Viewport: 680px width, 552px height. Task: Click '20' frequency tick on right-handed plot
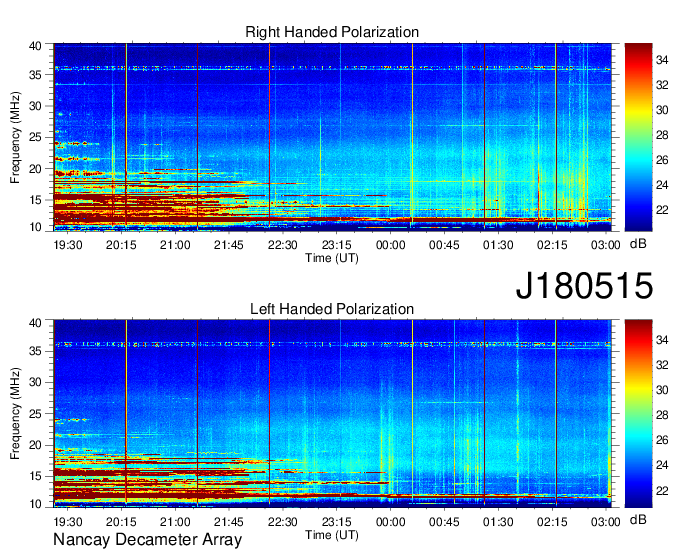[x=35, y=169]
